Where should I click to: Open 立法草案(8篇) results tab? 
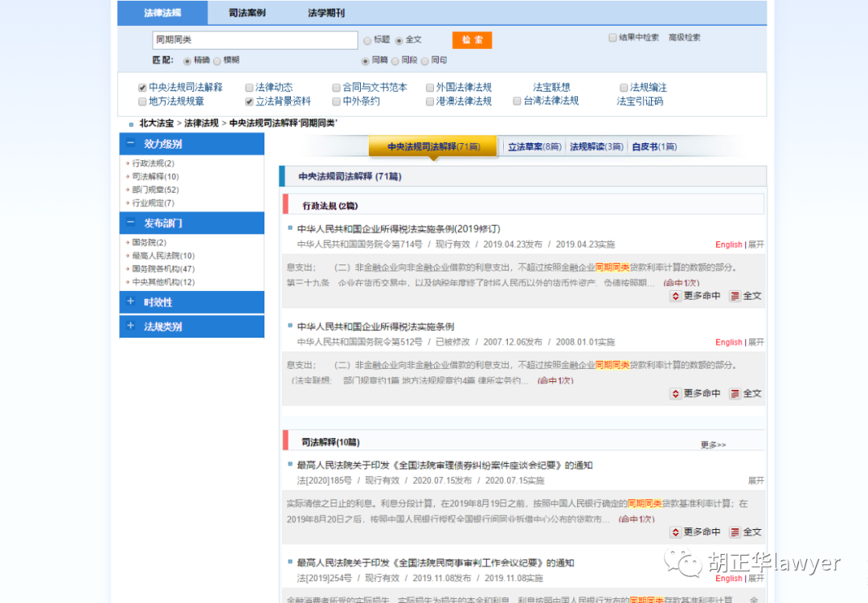pyautogui.click(x=534, y=147)
